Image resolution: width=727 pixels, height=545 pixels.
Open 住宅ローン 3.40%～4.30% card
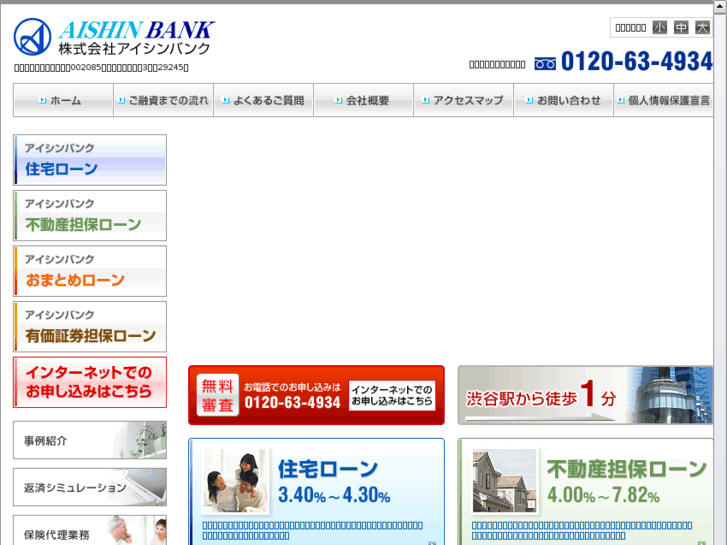pos(317,492)
